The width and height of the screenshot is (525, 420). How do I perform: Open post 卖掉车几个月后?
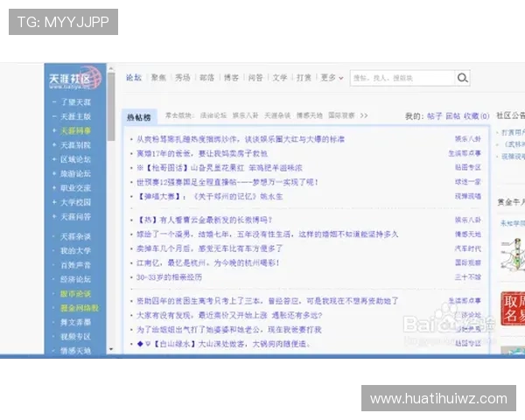pyautogui.click(x=210, y=248)
